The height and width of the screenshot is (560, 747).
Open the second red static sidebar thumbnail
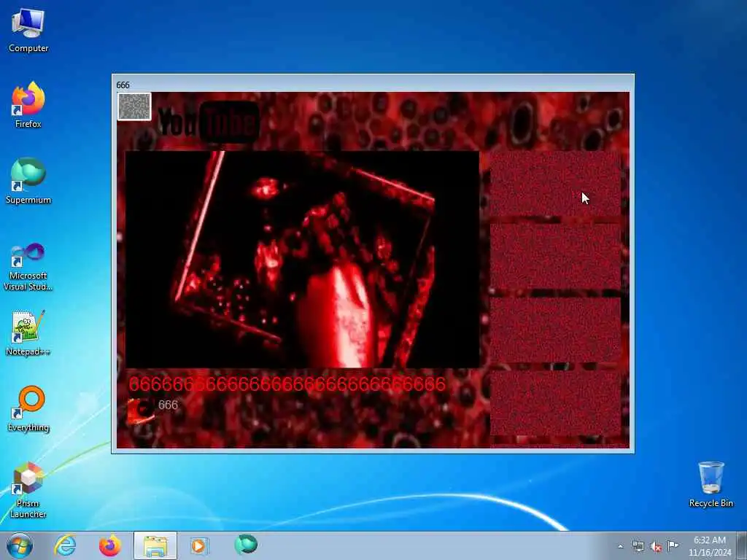555,256
